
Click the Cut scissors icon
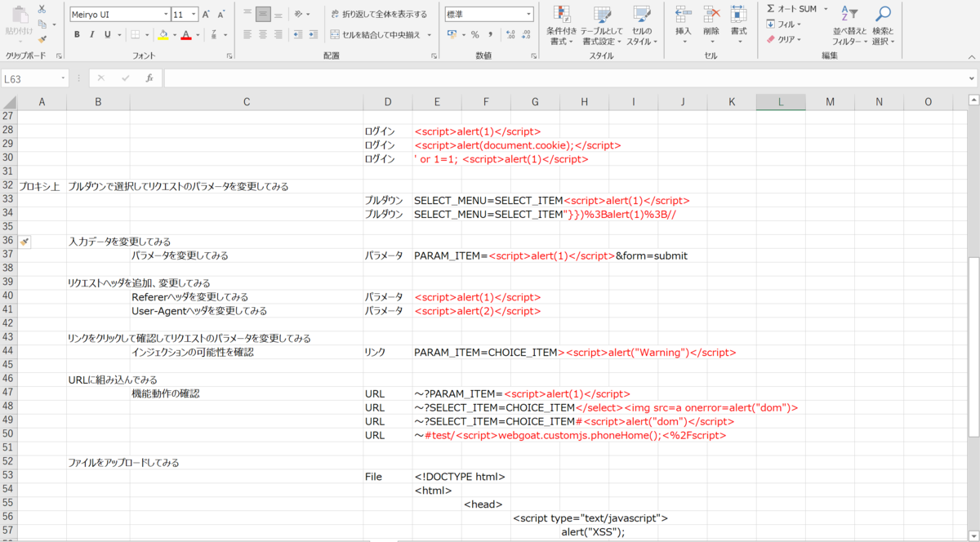[x=42, y=8]
